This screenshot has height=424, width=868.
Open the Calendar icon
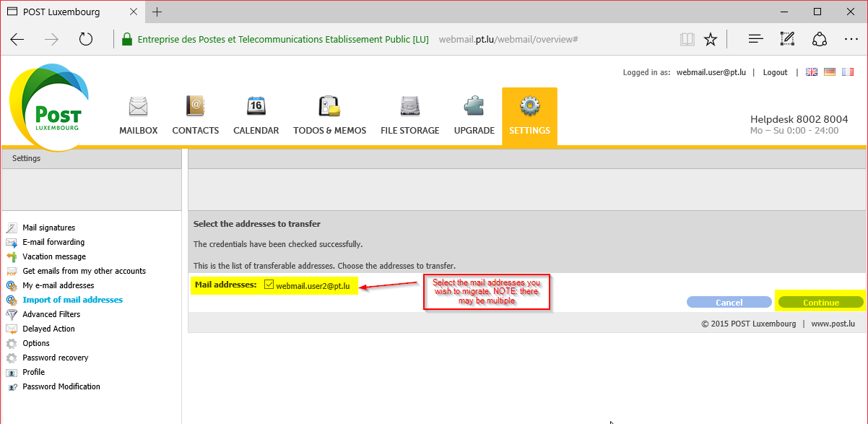point(256,106)
